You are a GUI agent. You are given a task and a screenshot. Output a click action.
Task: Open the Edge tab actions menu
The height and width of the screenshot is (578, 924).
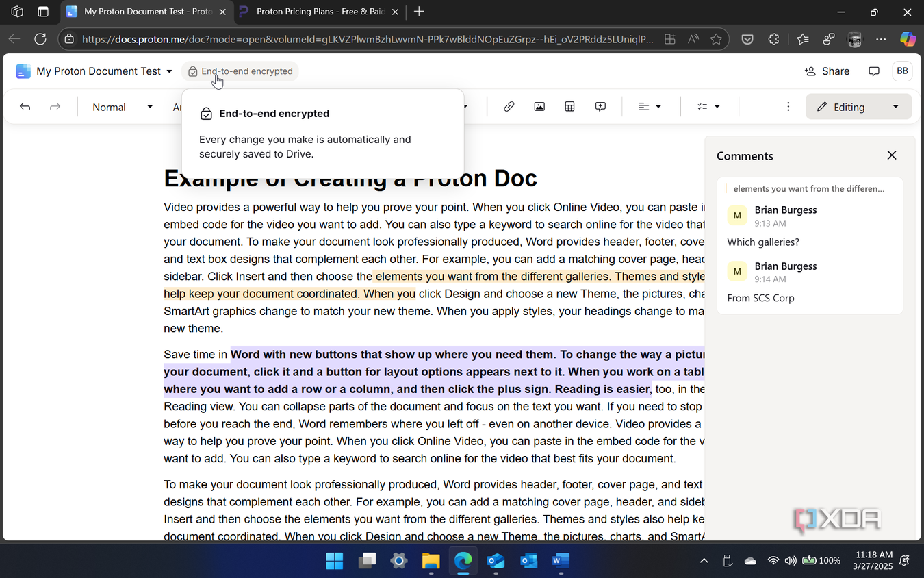coord(43,12)
